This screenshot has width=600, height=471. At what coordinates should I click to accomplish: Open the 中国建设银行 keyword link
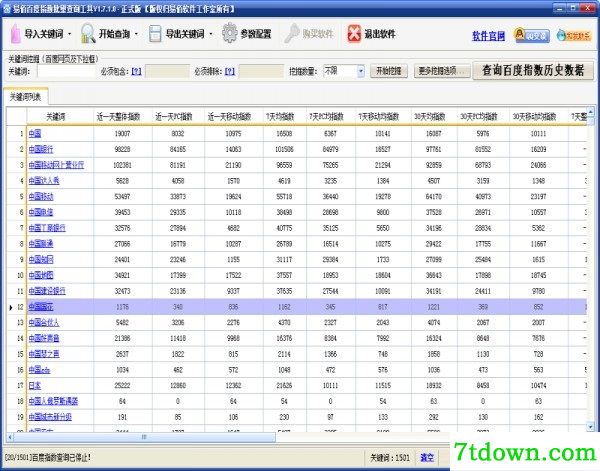(x=47, y=291)
